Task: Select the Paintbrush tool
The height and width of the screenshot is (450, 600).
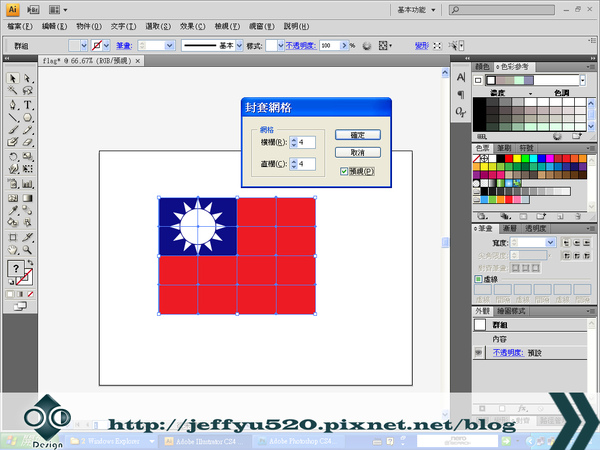Action: (x=13, y=130)
